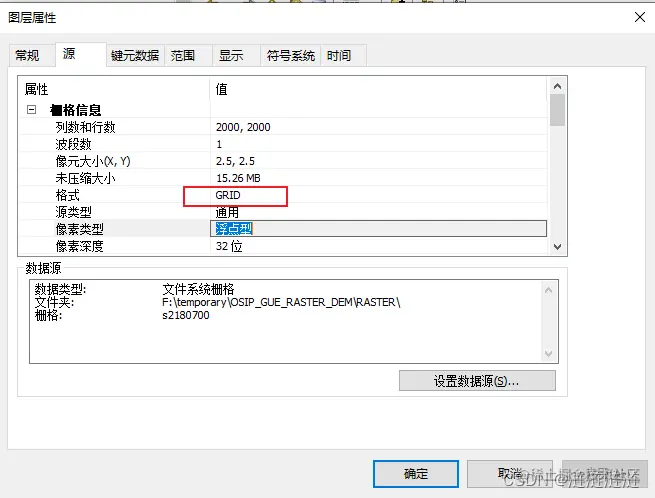Select the 像素深度 row
The image size is (655, 498).
click(283, 246)
